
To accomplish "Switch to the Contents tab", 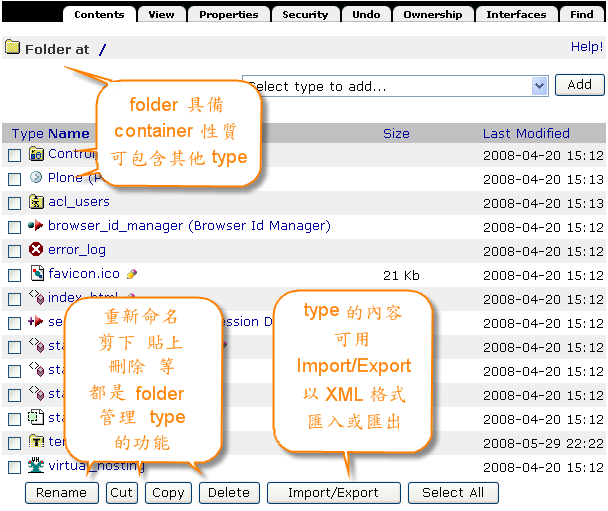I will [x=99, y=14].
